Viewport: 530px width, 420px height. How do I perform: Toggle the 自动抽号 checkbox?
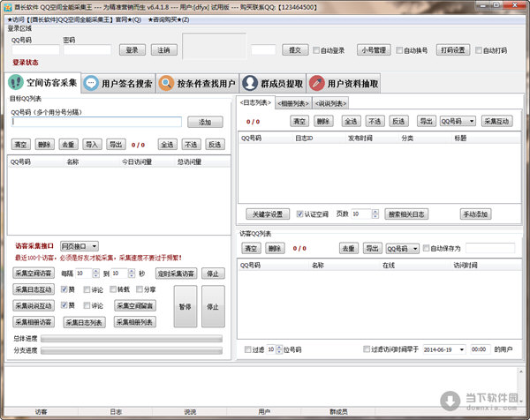coord(399,50)
